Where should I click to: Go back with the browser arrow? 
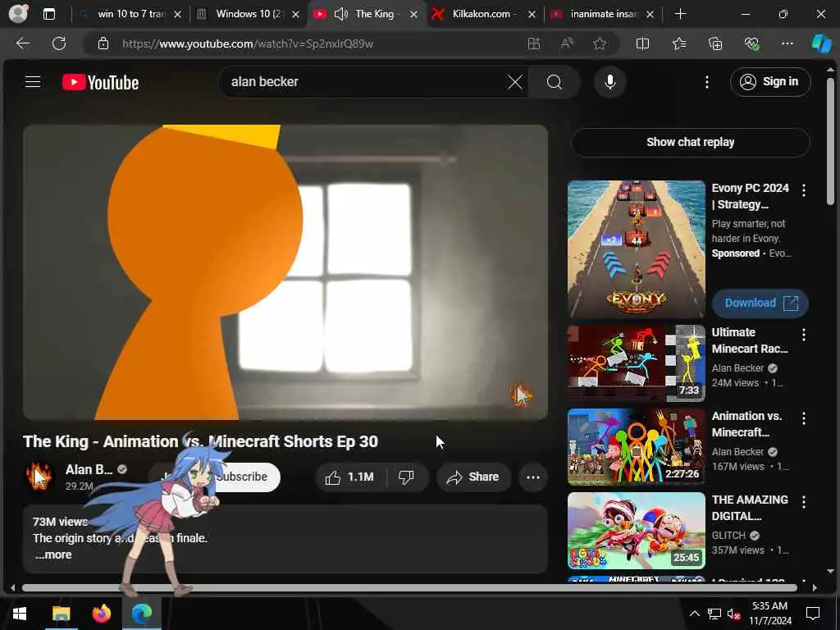(22, 43)
